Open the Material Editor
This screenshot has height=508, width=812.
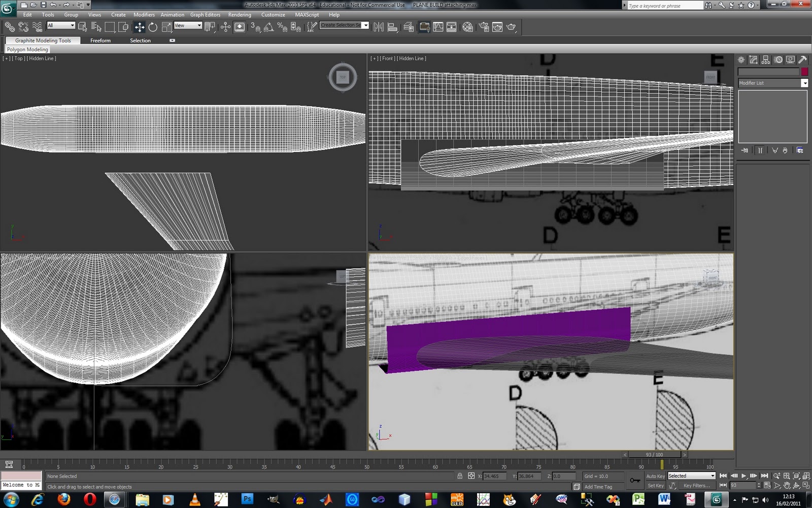click(466, 27)
